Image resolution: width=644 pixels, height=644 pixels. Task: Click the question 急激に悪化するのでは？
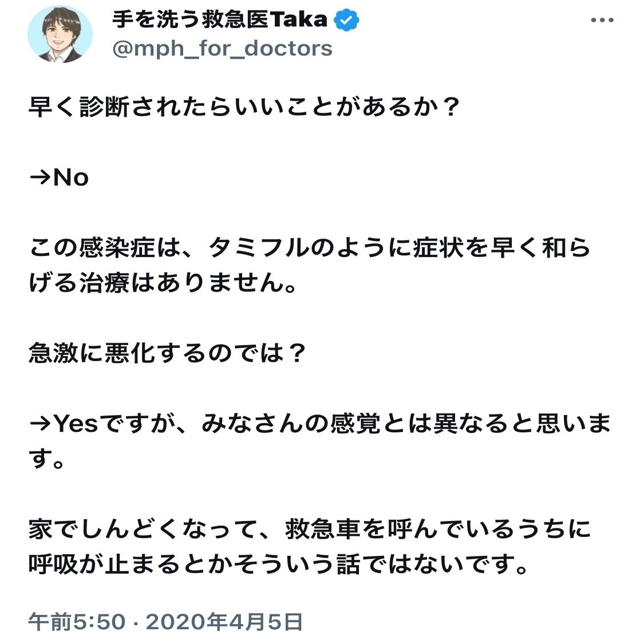[x=168, y=353]
